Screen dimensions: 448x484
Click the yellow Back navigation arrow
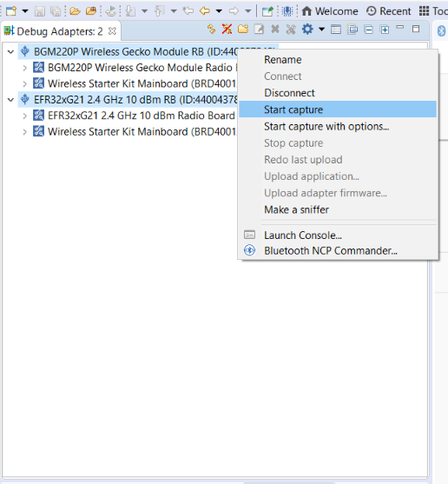click(205, 11)
